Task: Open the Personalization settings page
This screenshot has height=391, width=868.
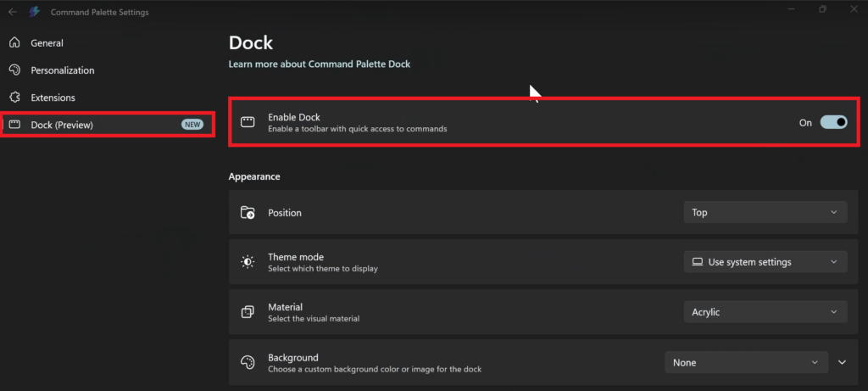Action: tap(63, 70)
